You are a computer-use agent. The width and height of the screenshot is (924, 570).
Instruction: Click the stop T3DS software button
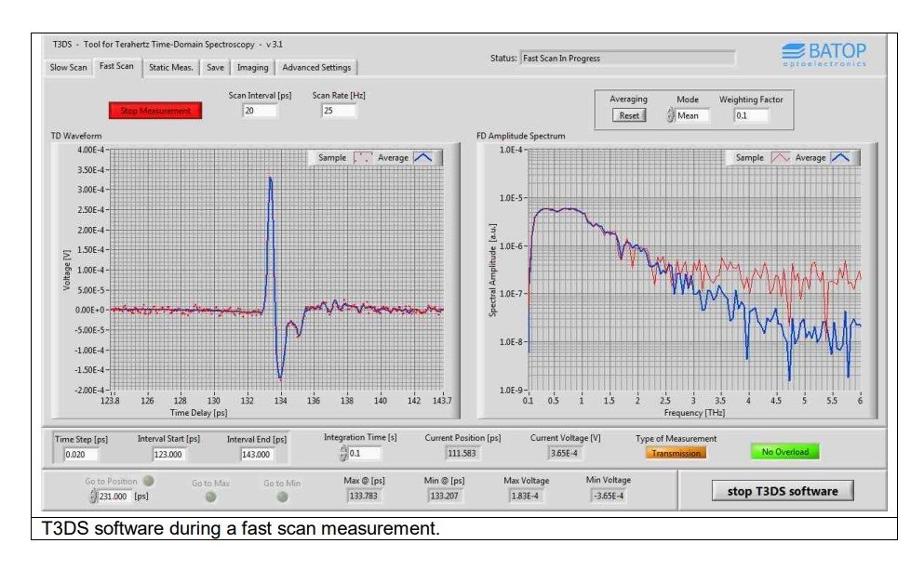pyautogui.click(x=783, y=491)
